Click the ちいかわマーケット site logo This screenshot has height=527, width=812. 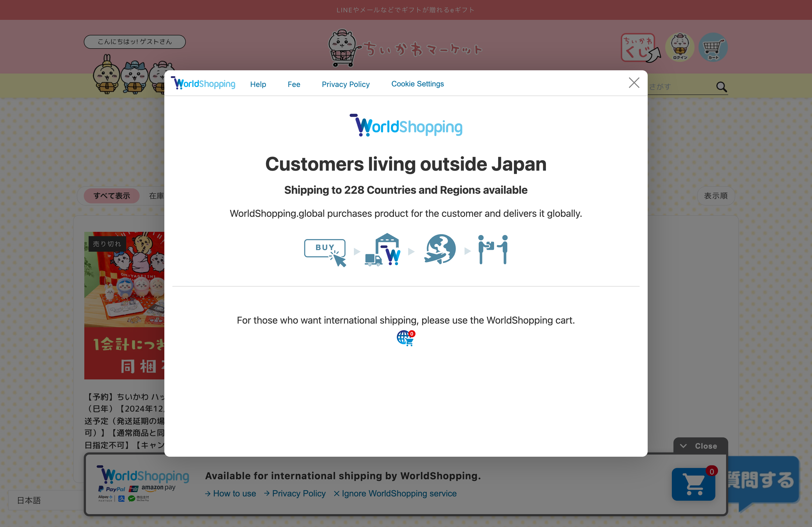tap(405, 48)
